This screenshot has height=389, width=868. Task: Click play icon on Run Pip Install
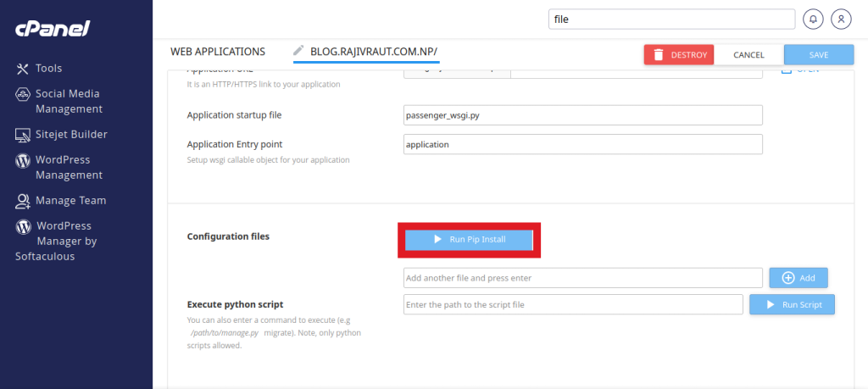pos(437,239)
